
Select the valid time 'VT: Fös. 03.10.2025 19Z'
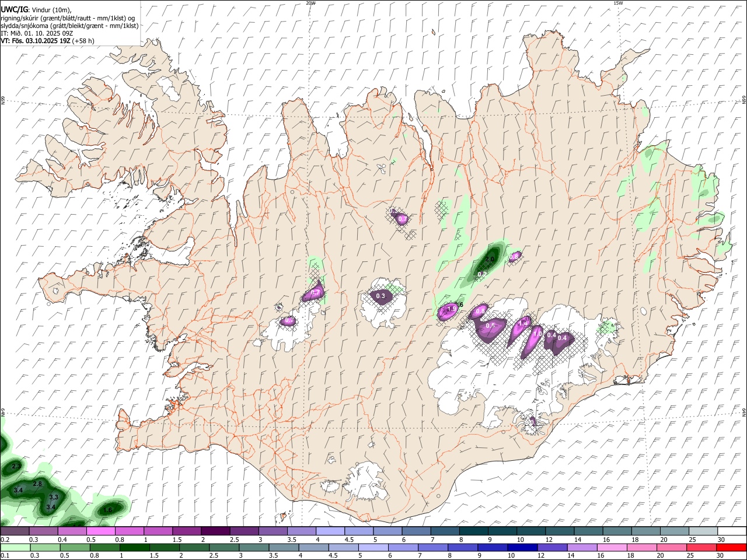[35, 41]
